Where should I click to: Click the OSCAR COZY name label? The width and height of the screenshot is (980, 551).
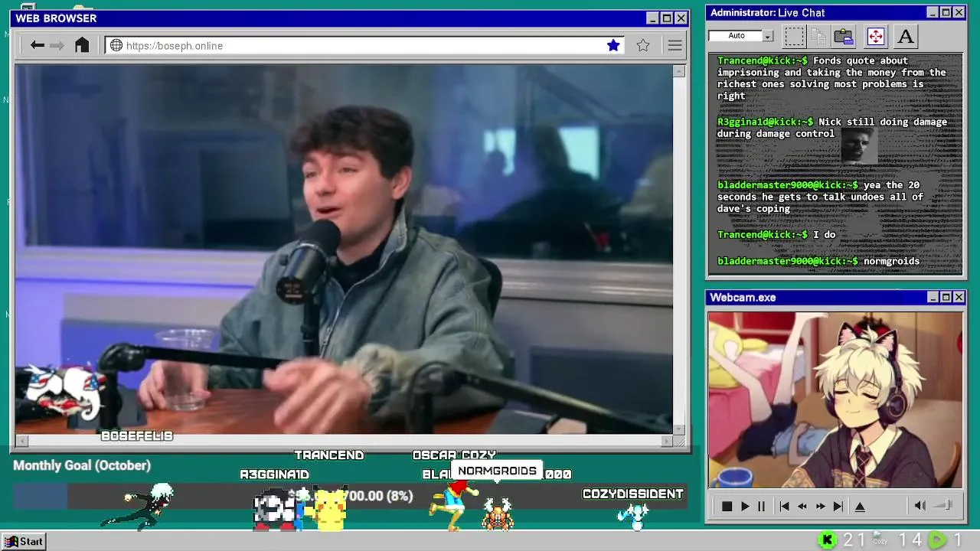454,455
